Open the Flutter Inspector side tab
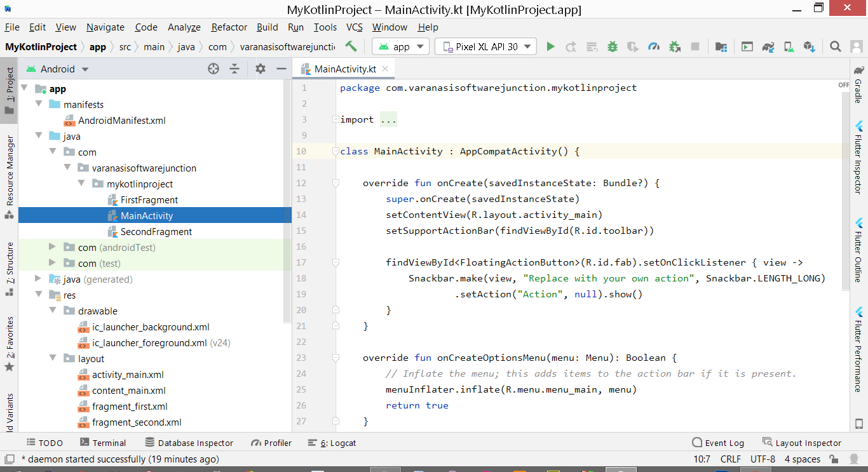The width and height of the screenshot is (868, 472). (x=859, y=158)
